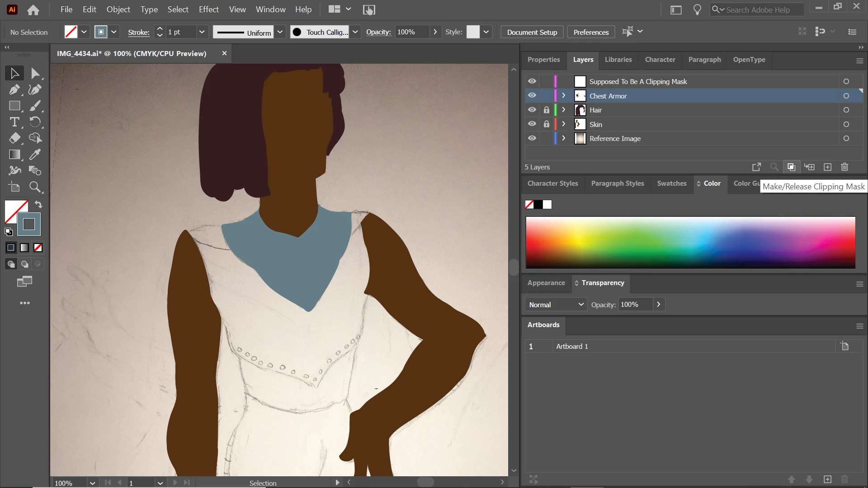
Task: Select the Pen tool
Action: coord(14,89)
